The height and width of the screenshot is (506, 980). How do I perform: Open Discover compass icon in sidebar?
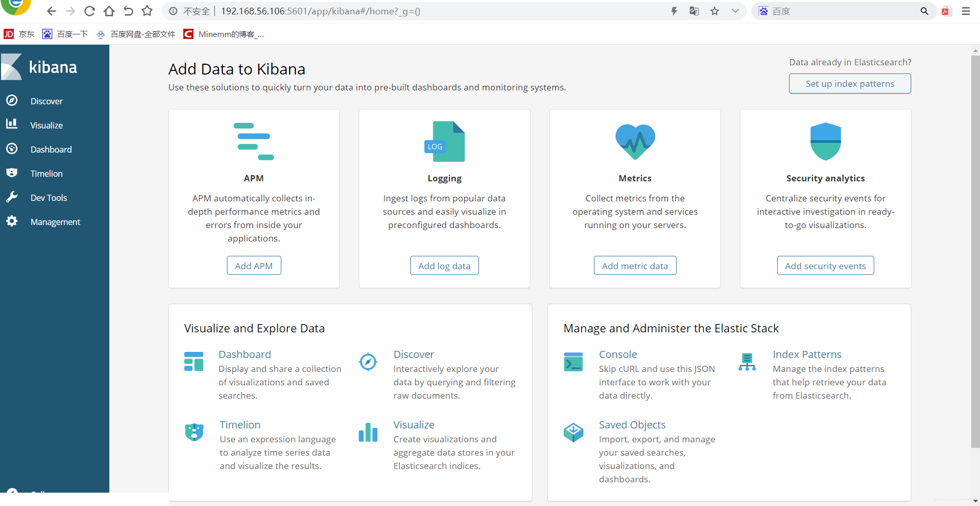tap(12, 101)
